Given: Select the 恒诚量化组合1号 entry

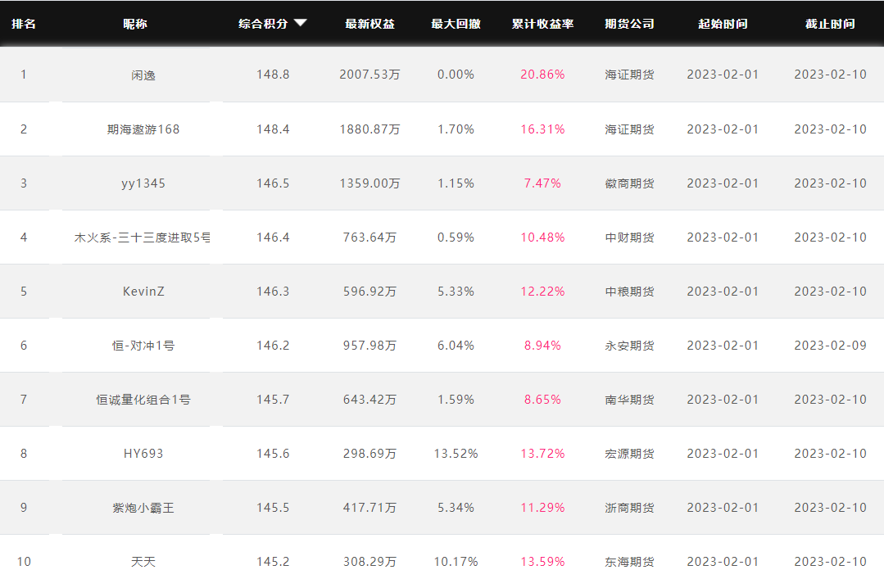Looking at the screenshot, I should tap(143, 400).
